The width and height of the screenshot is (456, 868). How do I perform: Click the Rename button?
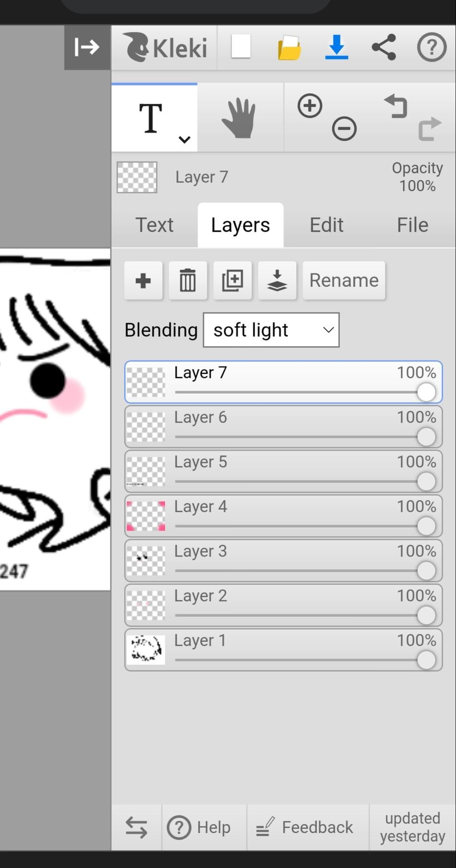[x=344, y=281]
